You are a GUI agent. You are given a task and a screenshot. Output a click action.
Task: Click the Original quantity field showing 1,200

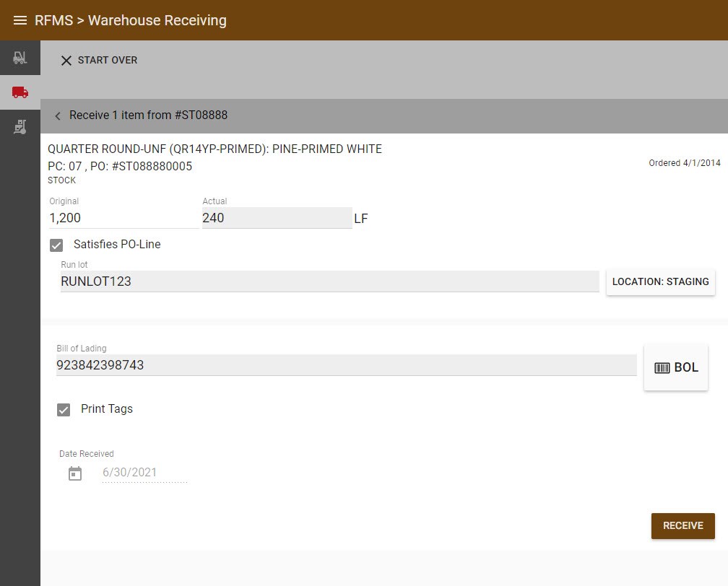coord(123,218)
